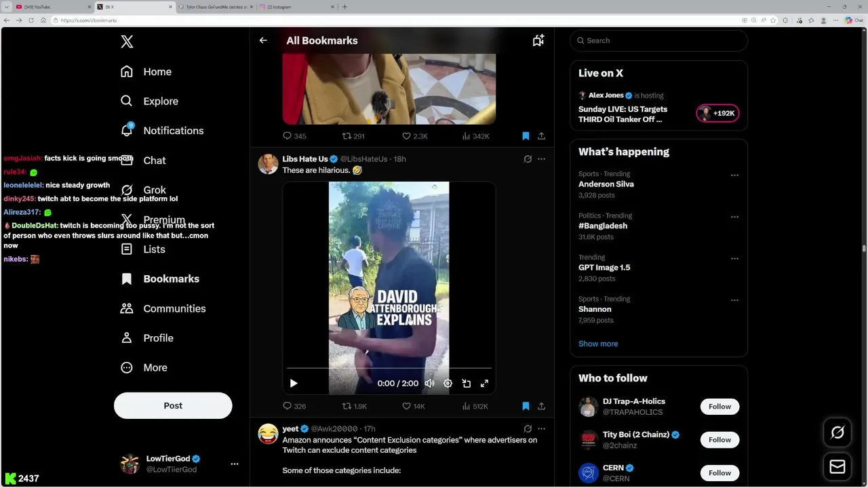Image resolution: width=868 pixels, height=488 pixels.
Task: Repost the post with 291 reposts
Action: click(353, 136)
